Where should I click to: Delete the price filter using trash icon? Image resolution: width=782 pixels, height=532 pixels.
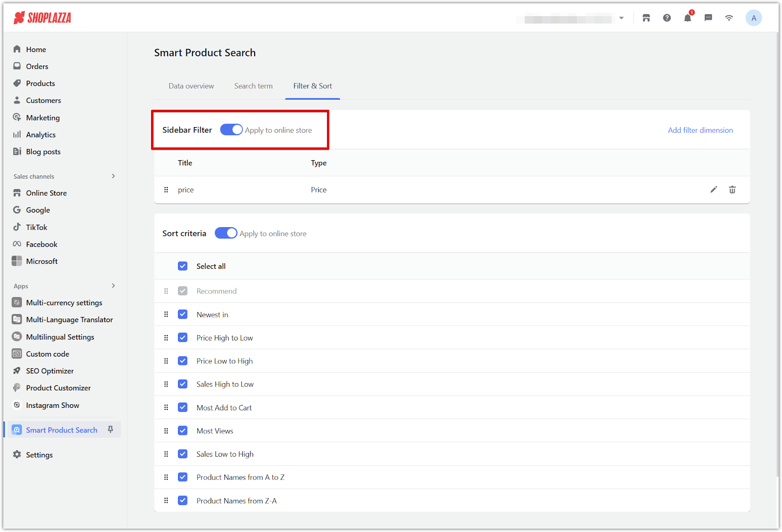point(732,190)
